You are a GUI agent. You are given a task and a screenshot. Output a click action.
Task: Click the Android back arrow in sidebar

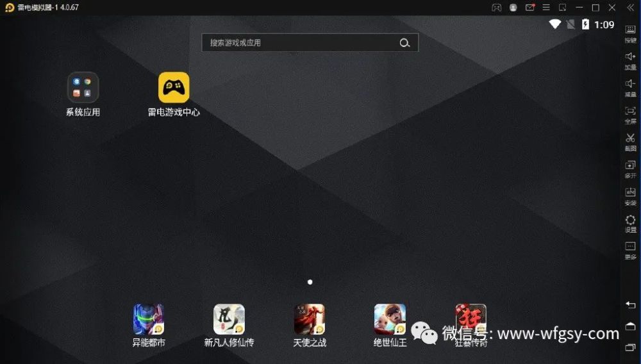[630, 305]
